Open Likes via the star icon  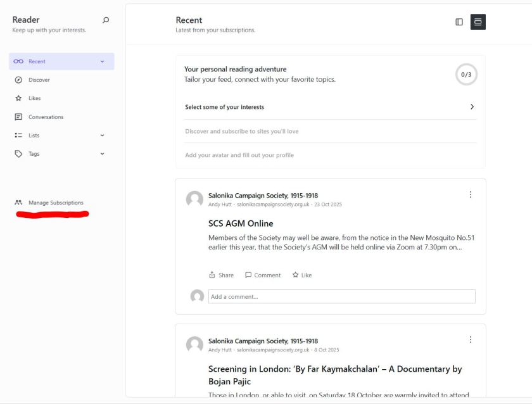(18, 98)
